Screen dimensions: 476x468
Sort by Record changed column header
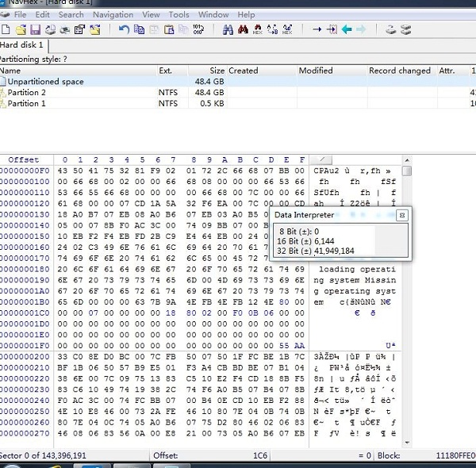pos(402,71)
